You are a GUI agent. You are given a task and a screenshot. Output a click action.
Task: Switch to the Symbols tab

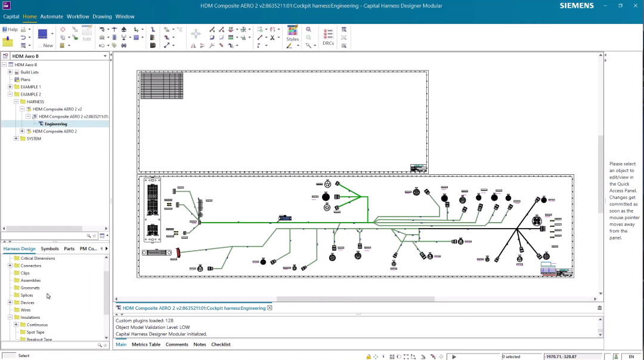click(49, 248)
